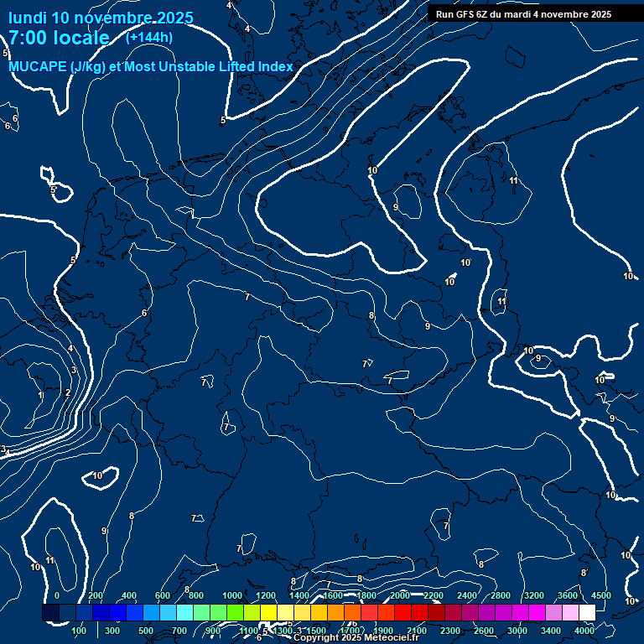The width and height of the screenshot is (644, 644).
Task: Pick the darkest navy swatch at legend start
Action: 50,612
